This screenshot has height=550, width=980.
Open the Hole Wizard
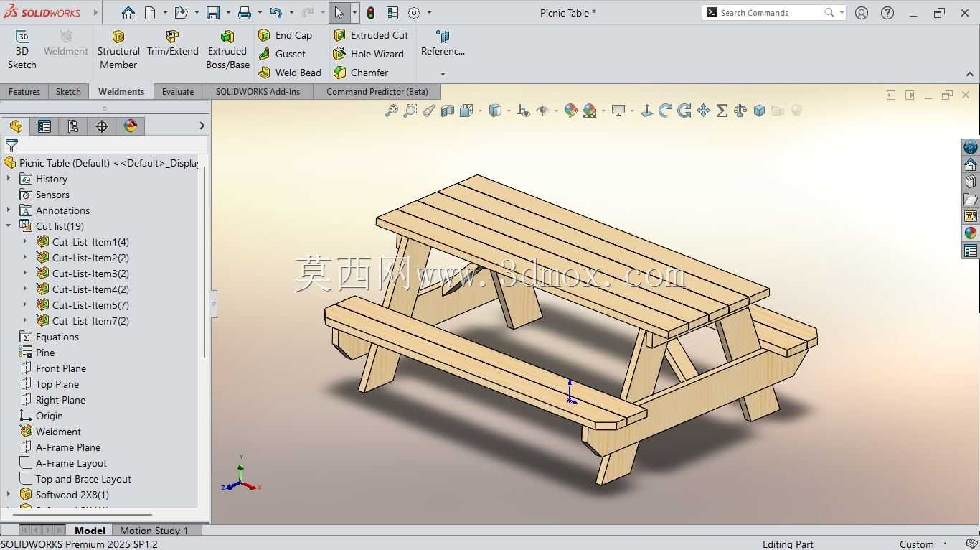tap(369, 54)
